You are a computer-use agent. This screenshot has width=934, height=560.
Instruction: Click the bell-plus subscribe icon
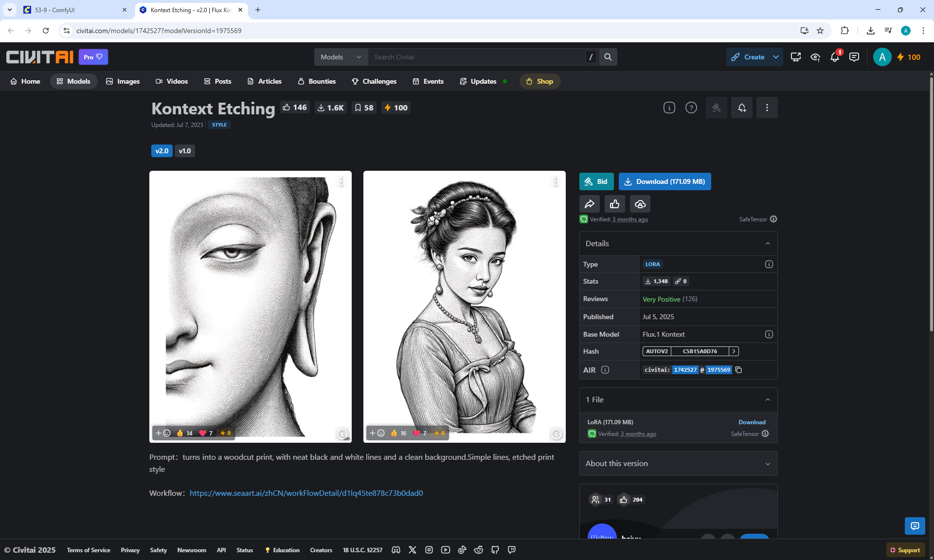point(741,108)
